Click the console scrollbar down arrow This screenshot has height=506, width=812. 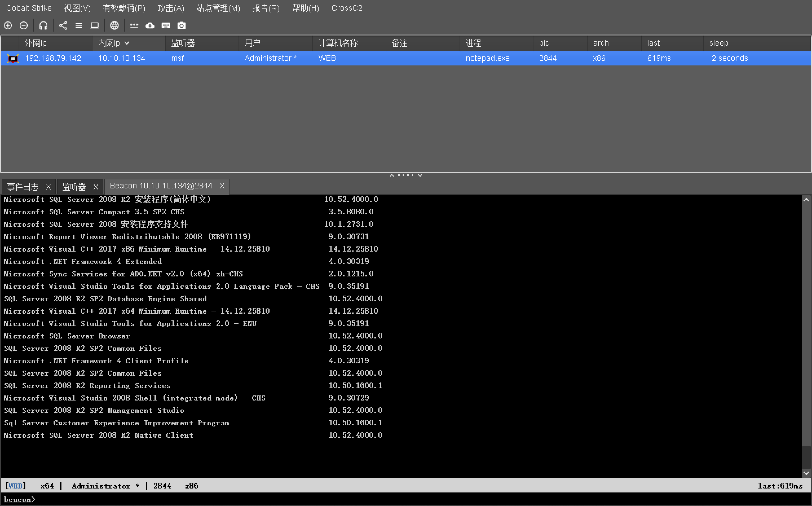(806, 473)
